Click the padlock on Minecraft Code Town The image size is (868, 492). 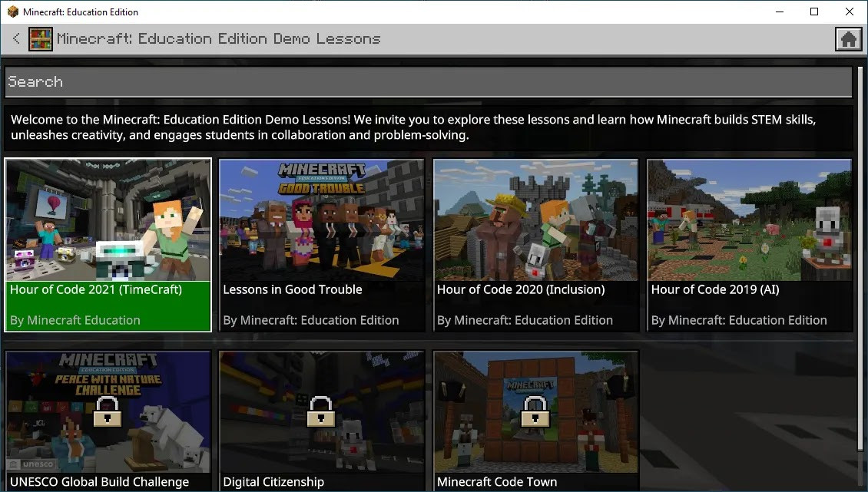point(535,411)
